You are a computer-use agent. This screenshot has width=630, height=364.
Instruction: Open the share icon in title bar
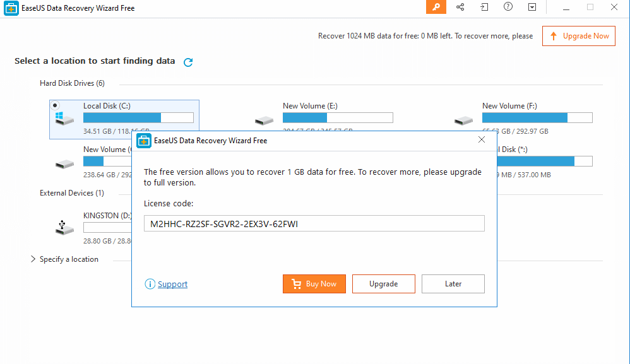pyautogui.click(x=460, y=7)
